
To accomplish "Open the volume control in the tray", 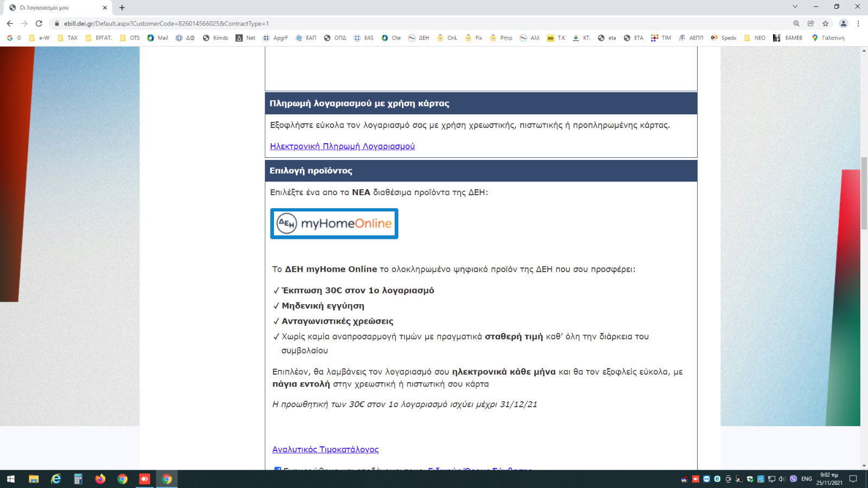I will pos(782,479).
